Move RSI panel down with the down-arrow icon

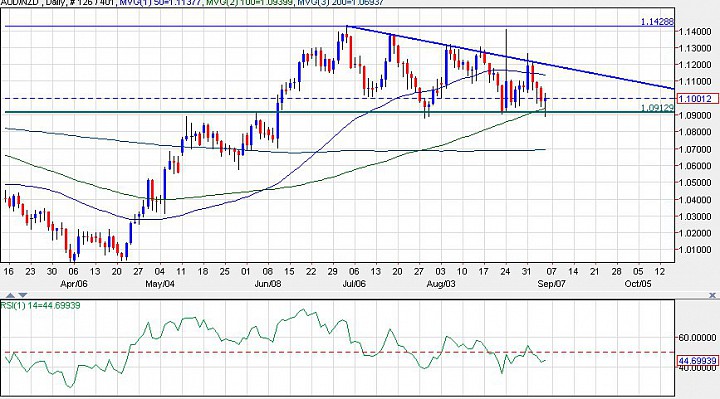[22, 295]
